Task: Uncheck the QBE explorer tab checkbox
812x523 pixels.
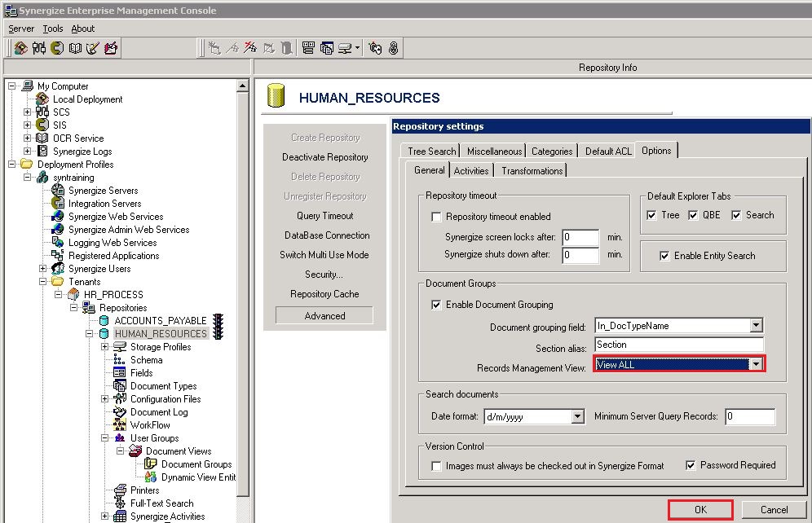Action: (x=693, y=215)
